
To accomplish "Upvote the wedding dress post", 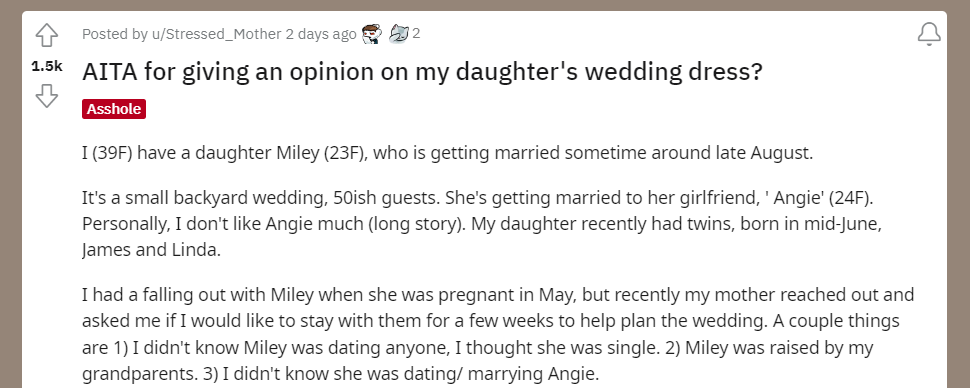I will tap(47, 36).
